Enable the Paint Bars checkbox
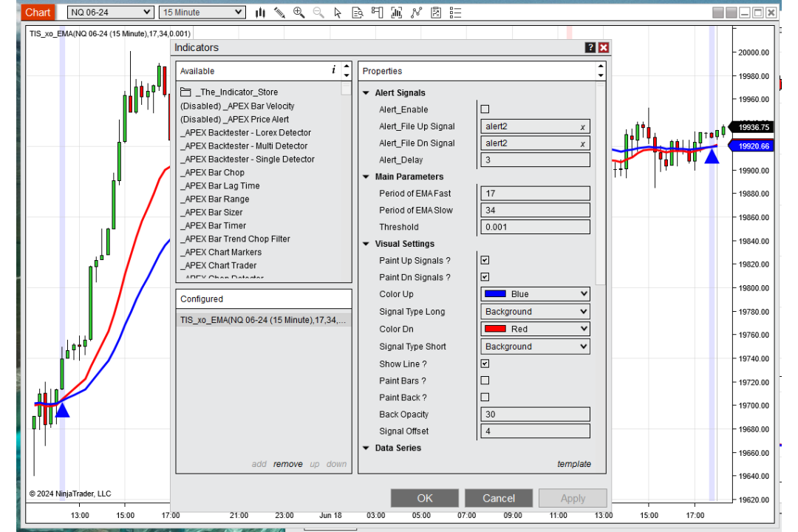This screenshot has width=798, height=532. click(x=485, y=381)
